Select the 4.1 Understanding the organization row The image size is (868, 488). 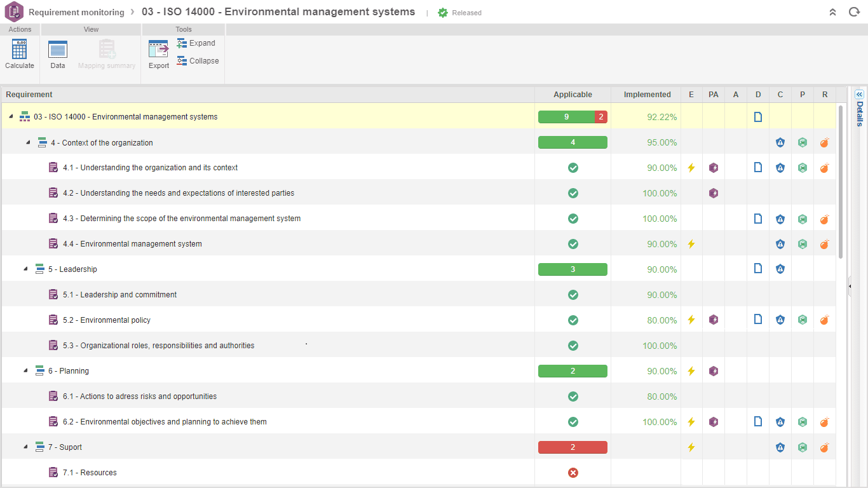(x=419, y=168)
